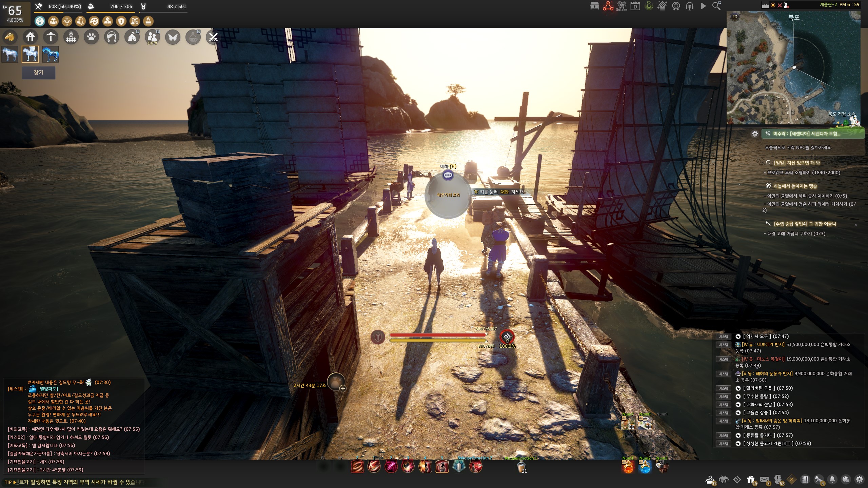The image size is (868, 488).
Task: Click the teal smiling face buff icon
Action: tap(40, 21)
